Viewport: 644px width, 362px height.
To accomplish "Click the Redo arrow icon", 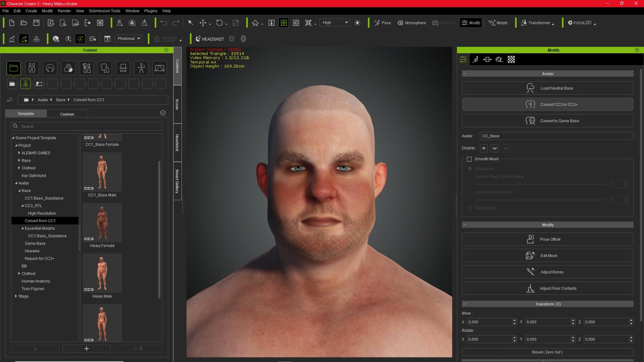I will tap(176, 23).
